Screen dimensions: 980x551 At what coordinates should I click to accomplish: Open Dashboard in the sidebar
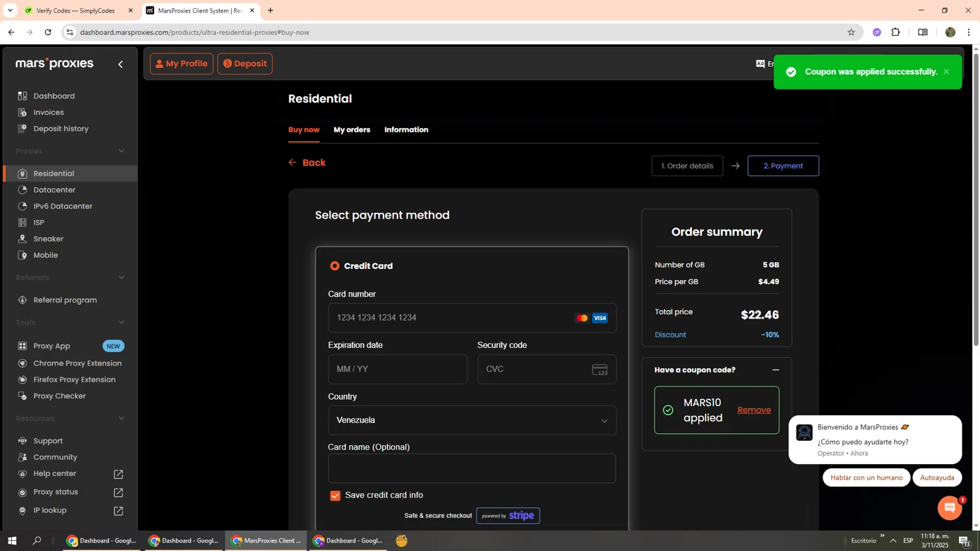point(54,96)
